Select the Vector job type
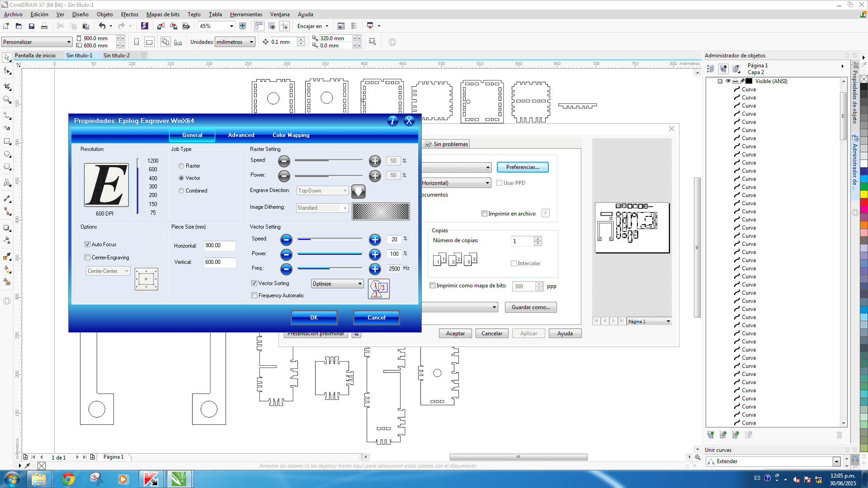This screenshot has width=868, height=488. point(181,178)
